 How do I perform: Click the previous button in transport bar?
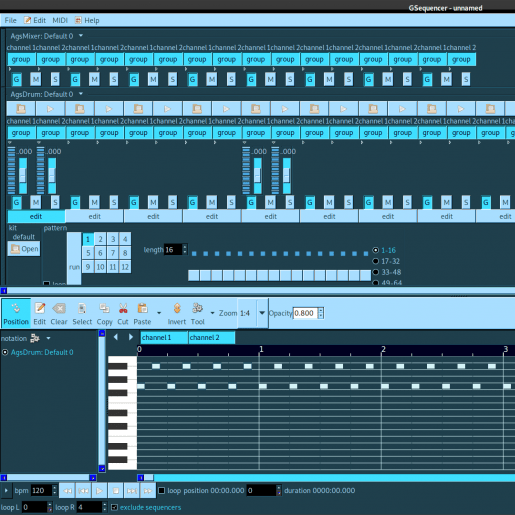pyautogui.click(x=83, y=491)
